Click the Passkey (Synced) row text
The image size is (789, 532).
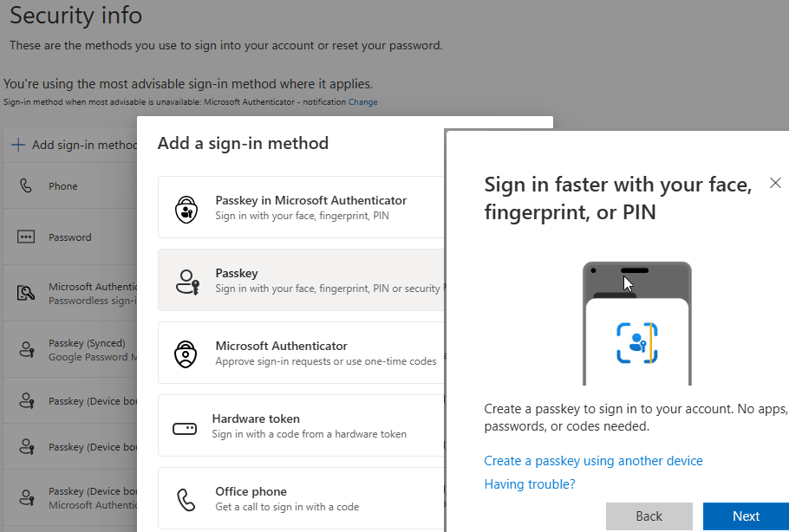[x=87, y=343]
